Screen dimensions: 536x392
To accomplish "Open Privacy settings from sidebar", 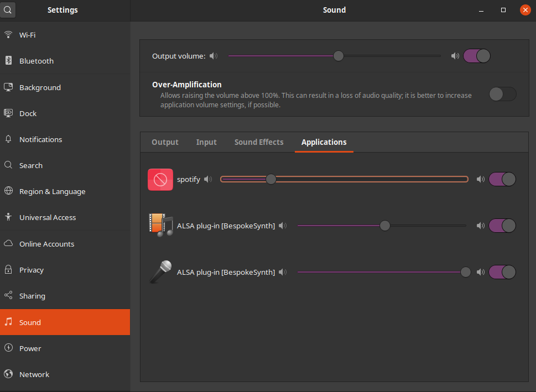I will tap(33, 270).
